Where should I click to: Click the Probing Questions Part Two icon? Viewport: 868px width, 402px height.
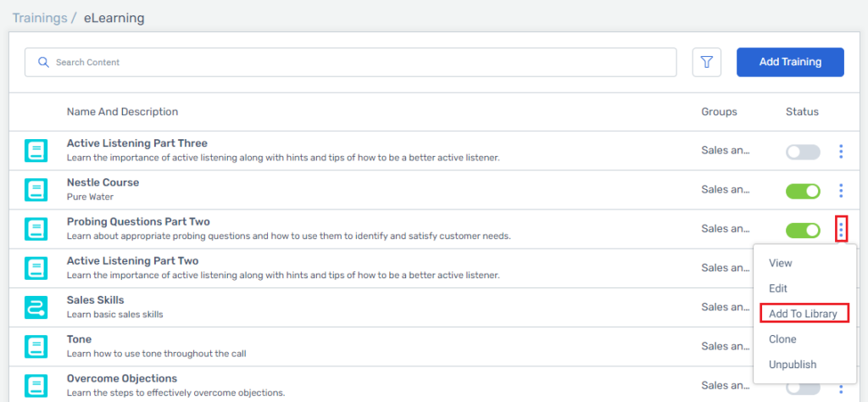[x=36, y=229]
